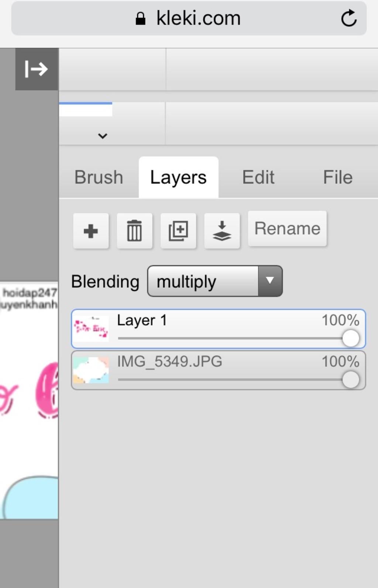Collapse the side panel with the arrow icon
The width and height of the screenshot is (378, 588).
37,69
